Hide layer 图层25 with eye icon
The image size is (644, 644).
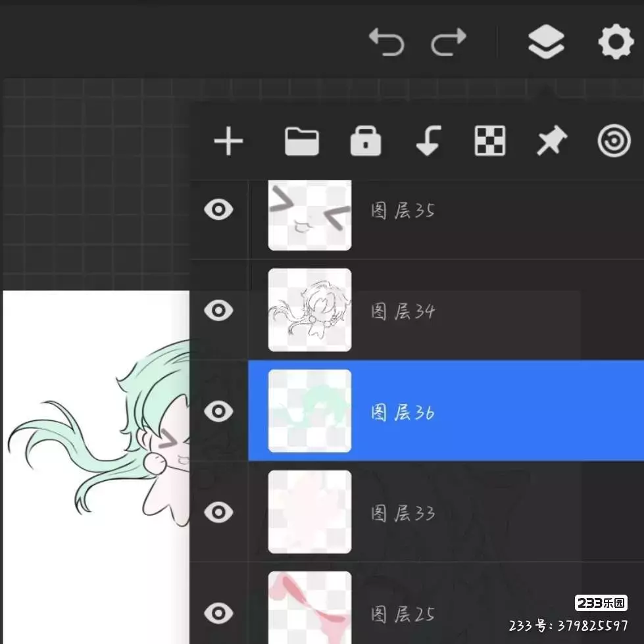click(x=218, y=613)
